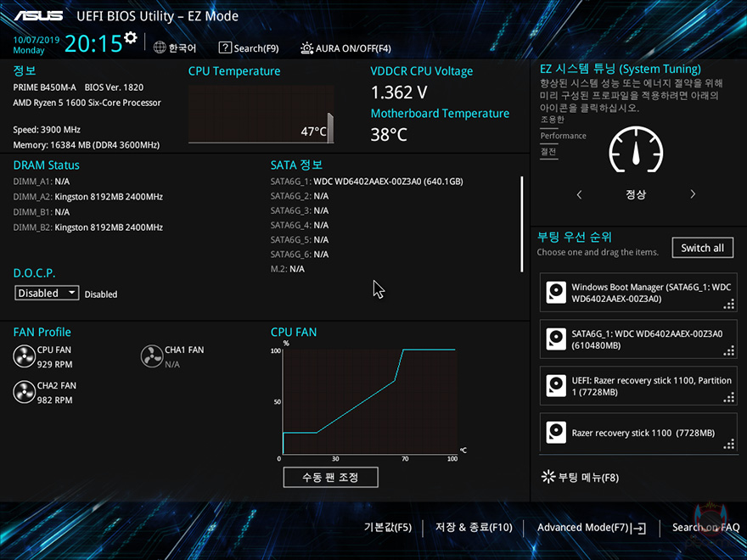Click 저장 & 종료(F10) to save and exit
Screen dimensions: 747x560
(474, 527)
